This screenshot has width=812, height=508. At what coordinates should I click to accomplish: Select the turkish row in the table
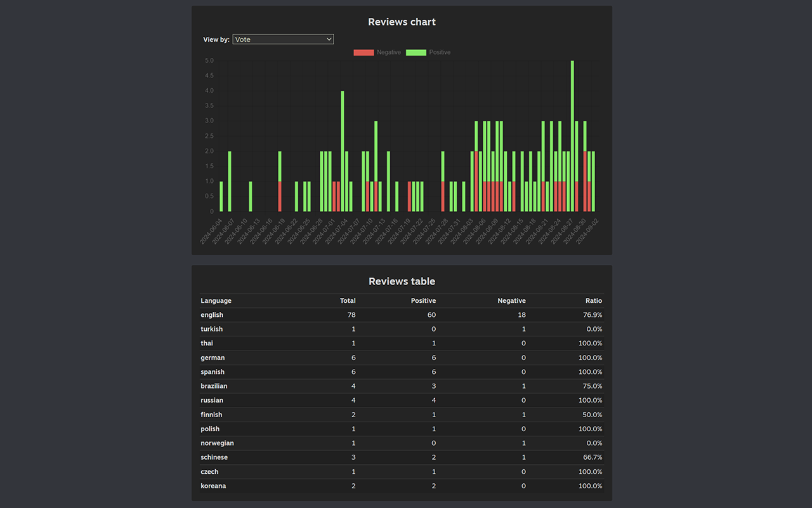click(x=402, y=329)
